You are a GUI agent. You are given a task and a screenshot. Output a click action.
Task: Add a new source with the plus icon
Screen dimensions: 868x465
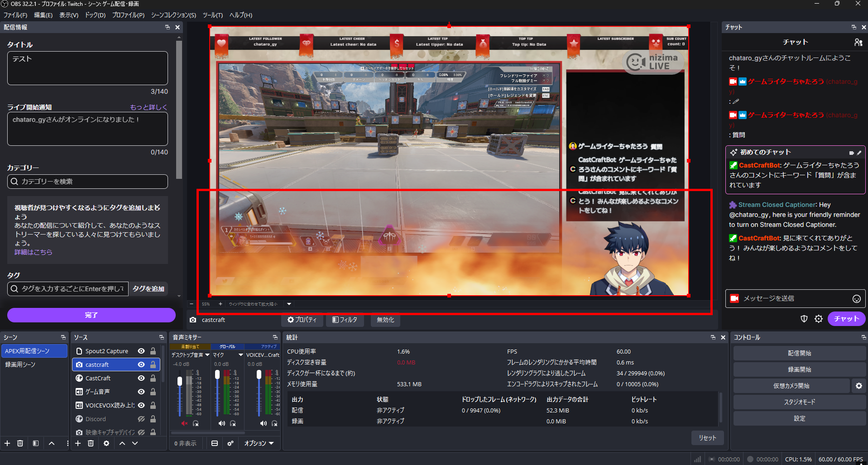78,443
